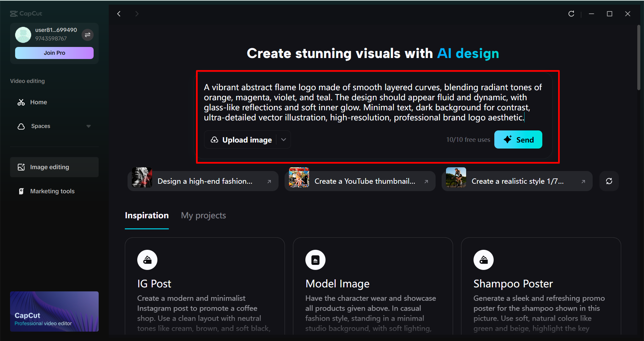Viewport: 644px width, 341px height.
Task: Click the arrow on the realistic style suggestion
Action: [x=583, y=181]
